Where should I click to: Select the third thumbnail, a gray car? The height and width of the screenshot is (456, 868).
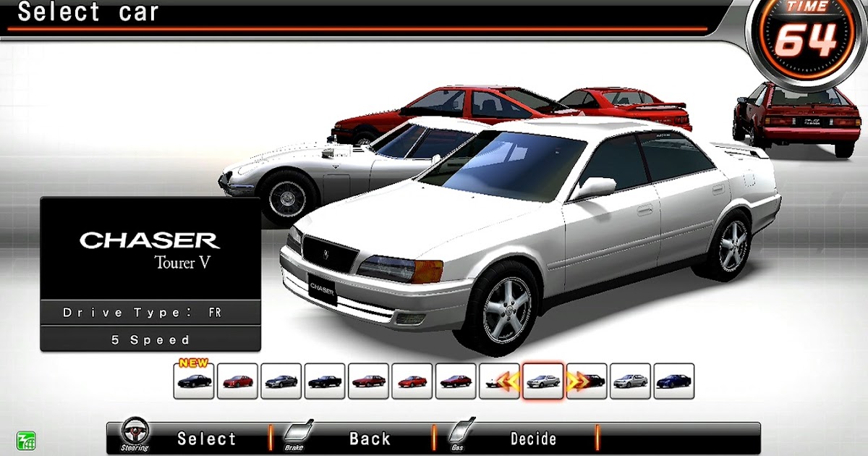pyautogui.click(x=281, y=381)
